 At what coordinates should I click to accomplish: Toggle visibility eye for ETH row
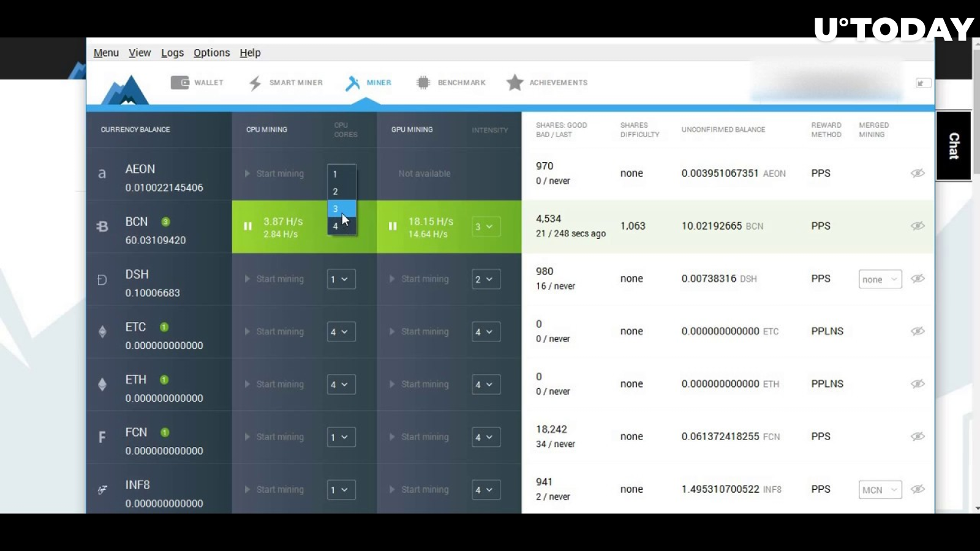pyautogui.click(x=918, y=384)
